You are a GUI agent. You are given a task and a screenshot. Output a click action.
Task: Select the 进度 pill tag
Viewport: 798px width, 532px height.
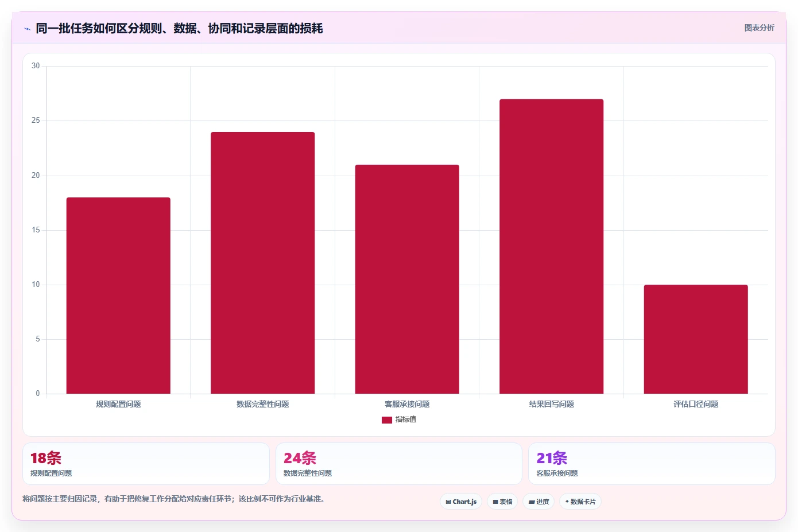[x=539, y=502]
